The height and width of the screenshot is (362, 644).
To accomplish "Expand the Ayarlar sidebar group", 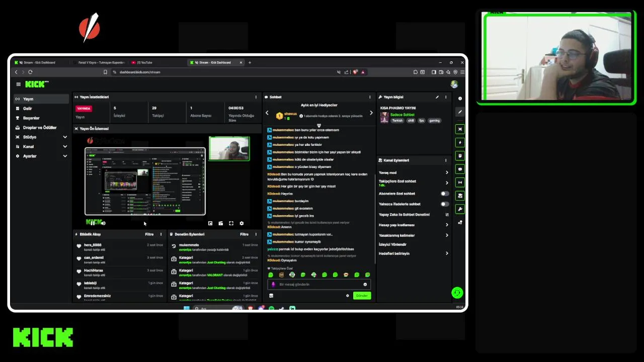I will 41,156.
